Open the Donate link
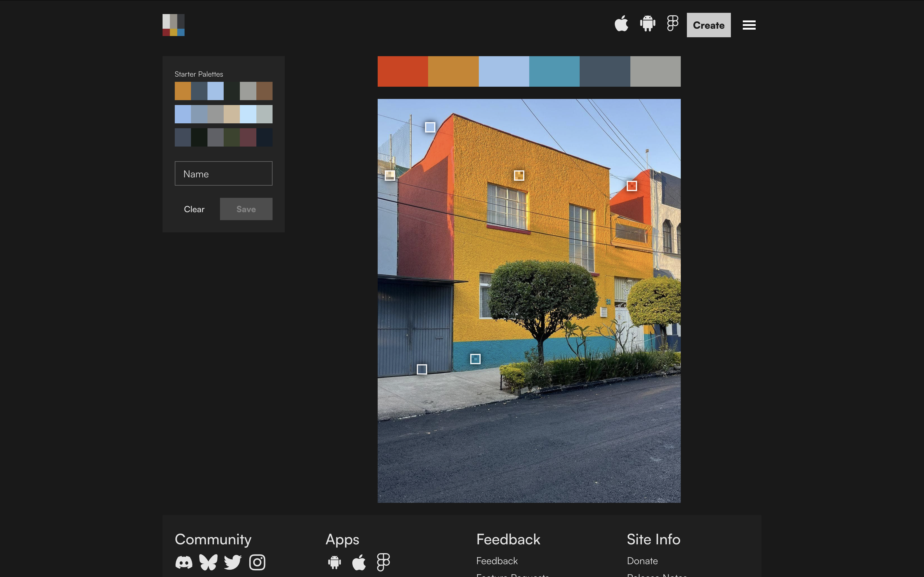This screenshot has width=924, height=577. [x=642, y=561]
